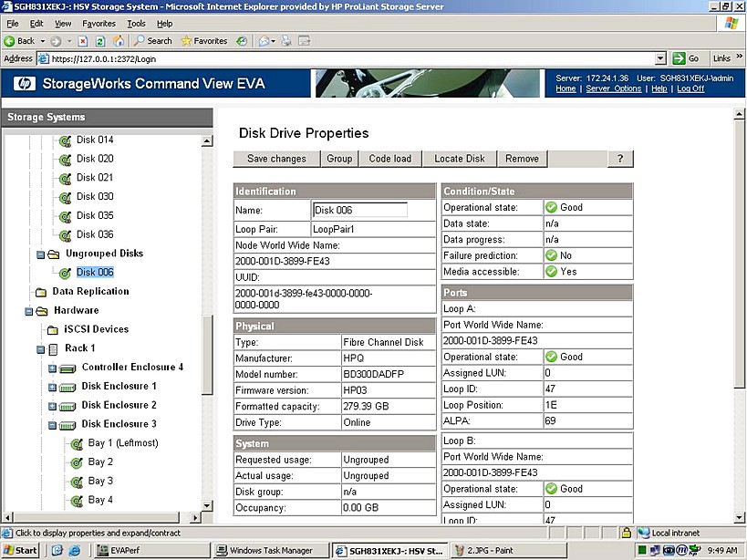Select Disk 006 in the tree
The image size is (747, 560).
click(x=95, y=273)
